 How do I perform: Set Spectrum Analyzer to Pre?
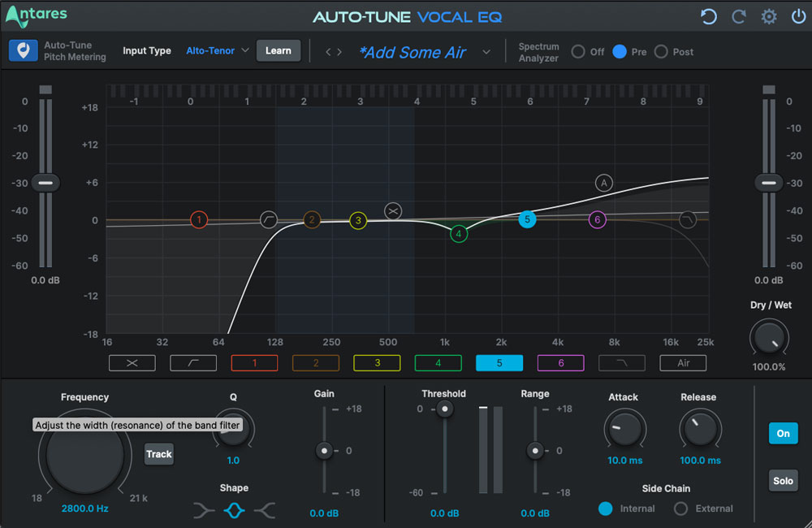(620, 52)
